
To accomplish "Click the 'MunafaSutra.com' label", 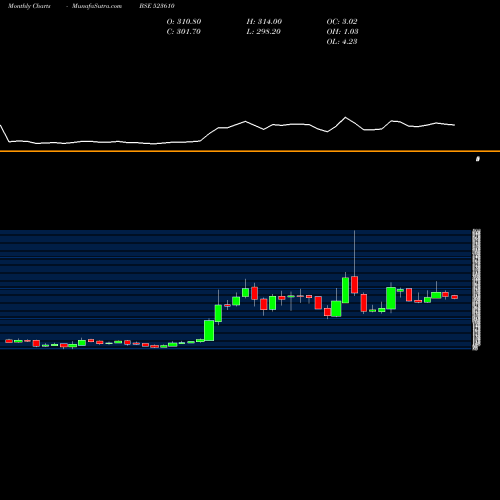I will (97, 6).
